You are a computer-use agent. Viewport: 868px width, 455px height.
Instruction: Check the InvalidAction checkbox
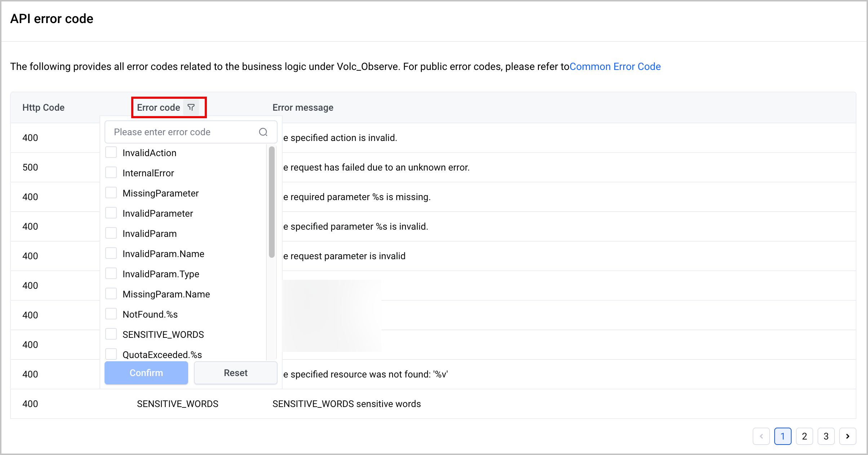111,153
